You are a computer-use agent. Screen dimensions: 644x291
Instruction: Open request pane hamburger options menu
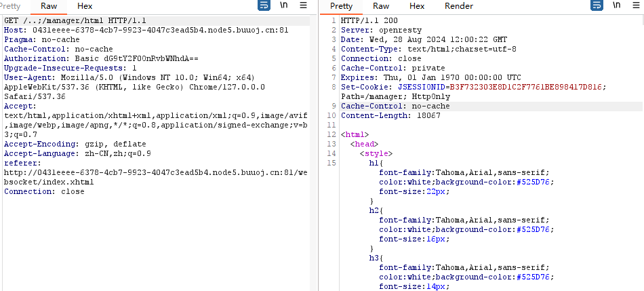pos(303,5)
